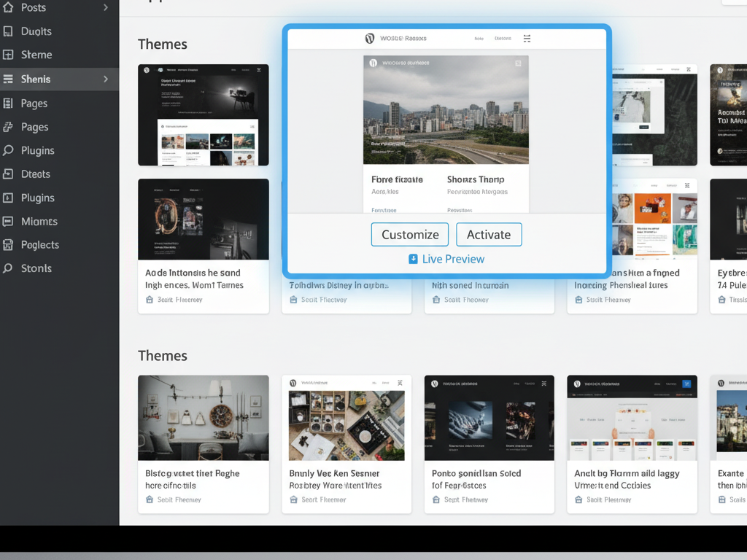Screen dimensions: 747x560
Task: Click the download icon beside Live Preview
Action: click(413, 259)
